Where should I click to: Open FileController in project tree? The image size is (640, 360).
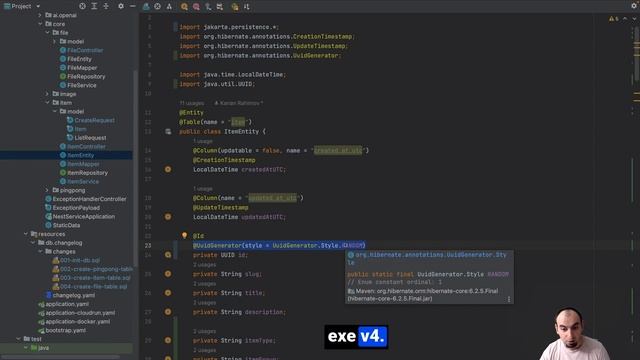pyautogui.click(x=85, y=50)
